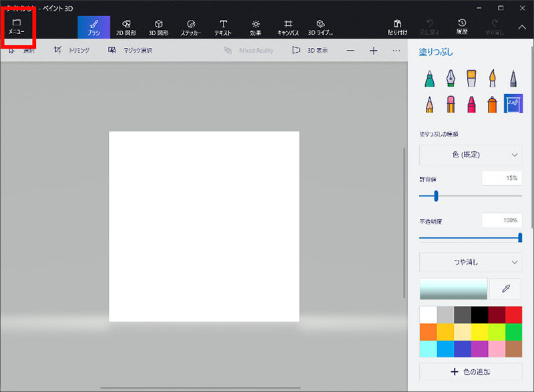
Task: Select the yellow color swatch
Action: click(479, 331)
